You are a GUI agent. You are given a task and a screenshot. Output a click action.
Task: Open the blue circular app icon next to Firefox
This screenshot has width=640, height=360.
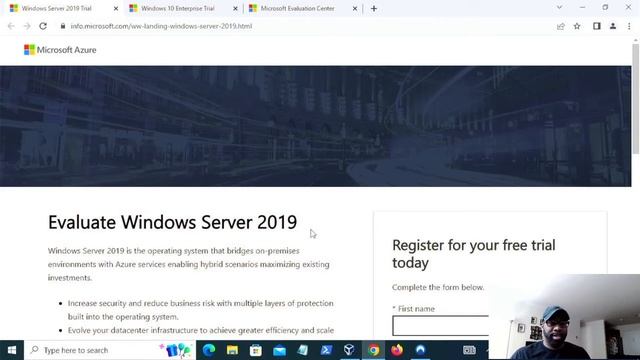pyautogui.click(x=420, y=350)
